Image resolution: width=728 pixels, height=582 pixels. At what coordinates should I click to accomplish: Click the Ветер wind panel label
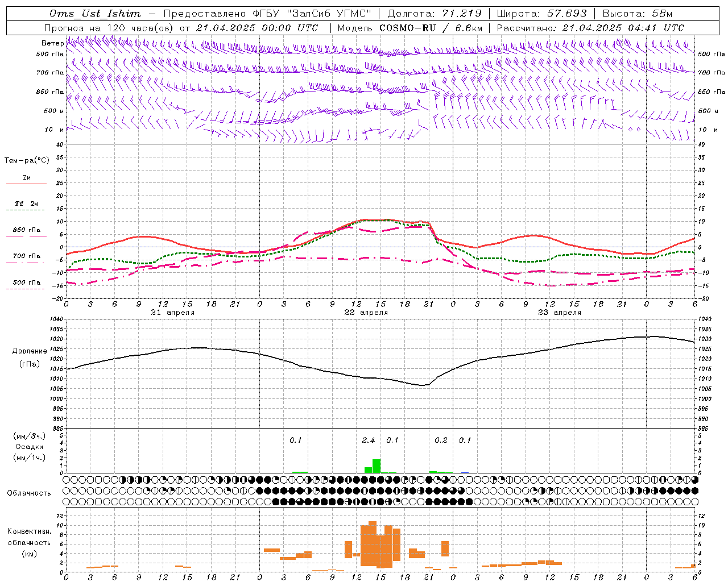coord(52,43)
